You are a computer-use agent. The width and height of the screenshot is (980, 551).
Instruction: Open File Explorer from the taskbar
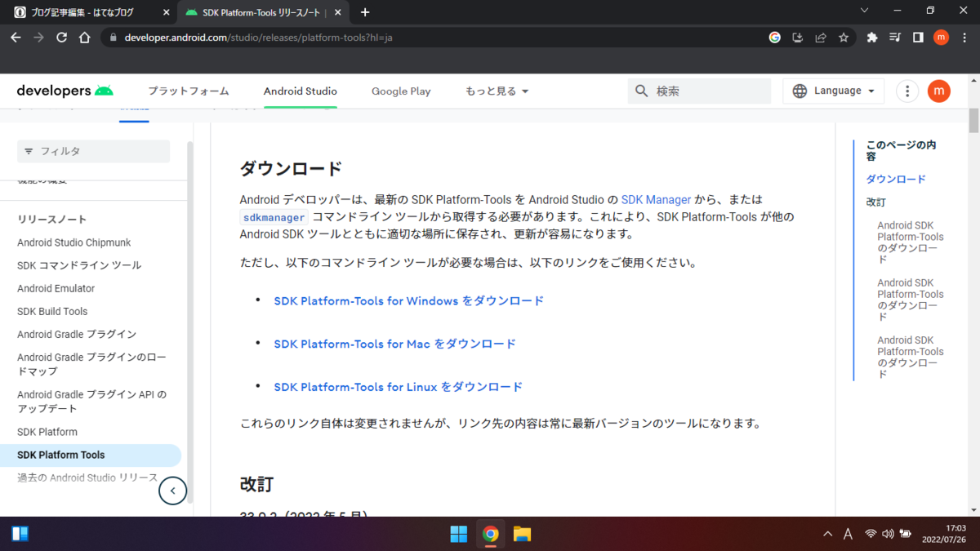pos(523,534)
